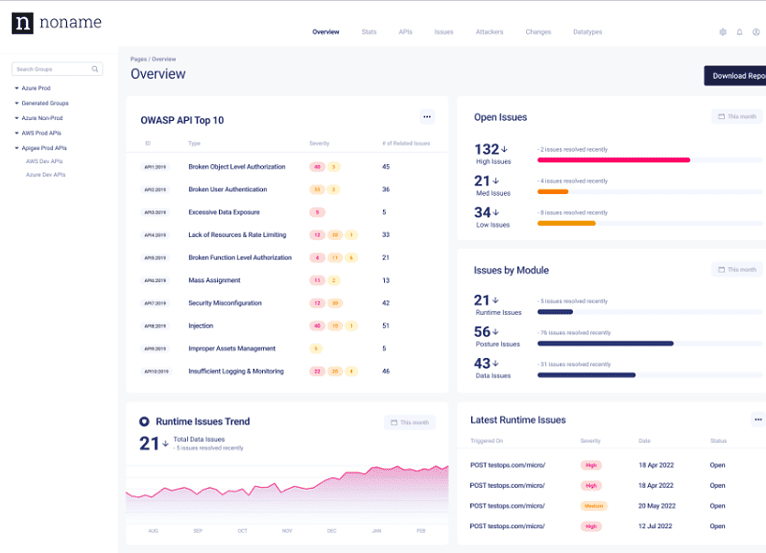The width and height of the screenshot is (766, 553).
Task: Click the Runtime Issues progress bar
Action: pos(650,312)
